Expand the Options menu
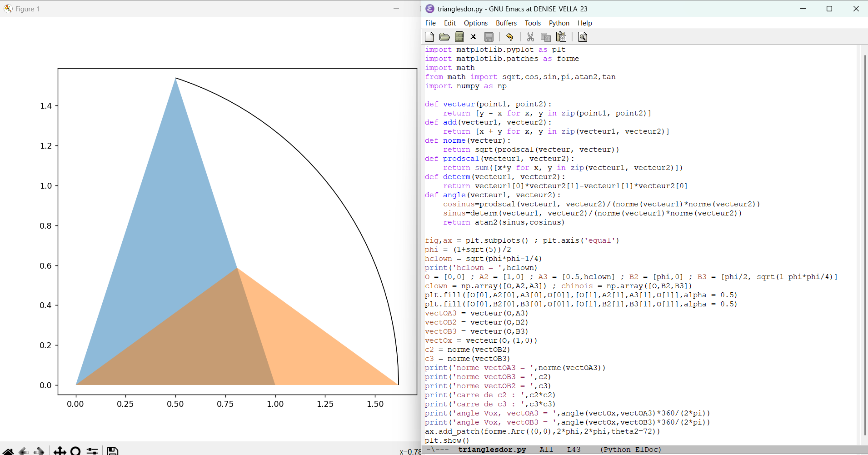The height and width of the screenshot is (455, 868). (x=475, y=23)
